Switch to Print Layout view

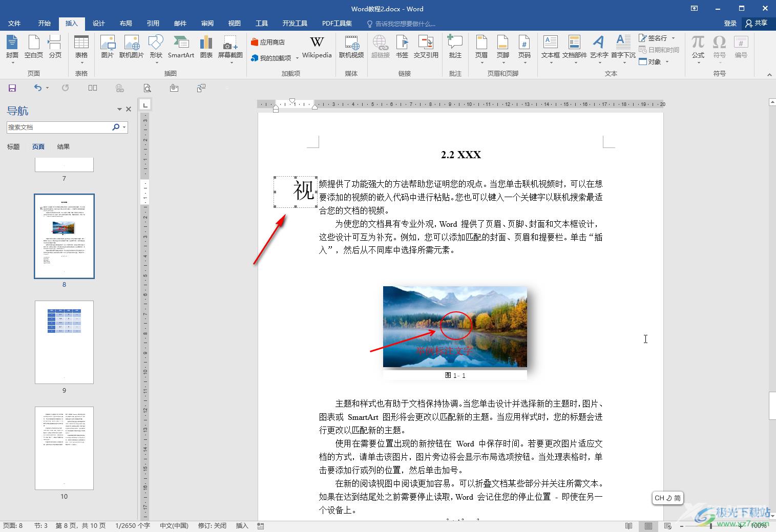pyautogui.click(x=648, y=526)
